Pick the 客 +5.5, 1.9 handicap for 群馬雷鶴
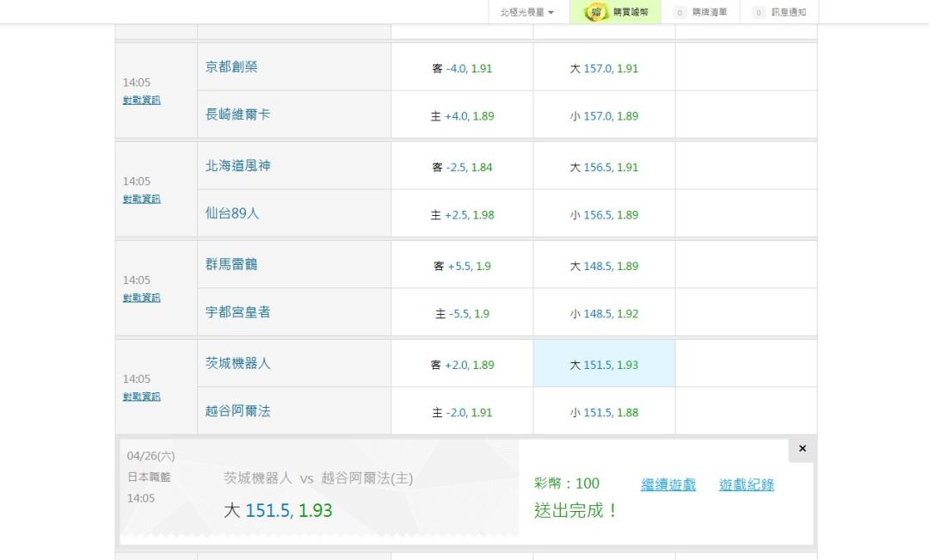 coord(462,266)
